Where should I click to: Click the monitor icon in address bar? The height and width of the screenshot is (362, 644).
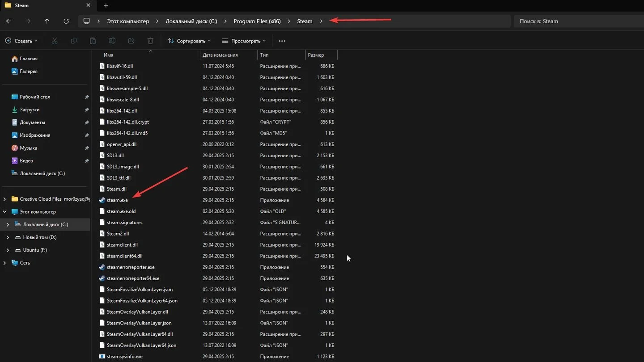coord(87,21)
